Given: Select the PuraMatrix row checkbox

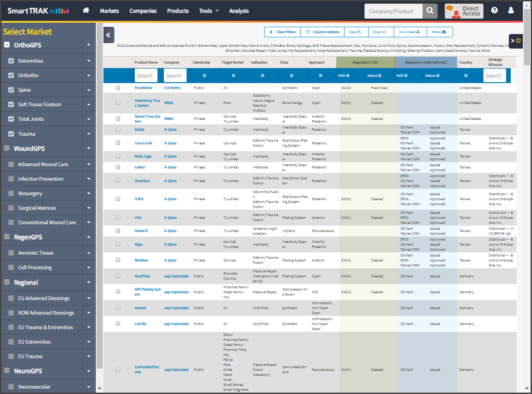Looking at the screenshot, I should click(118, 88).
